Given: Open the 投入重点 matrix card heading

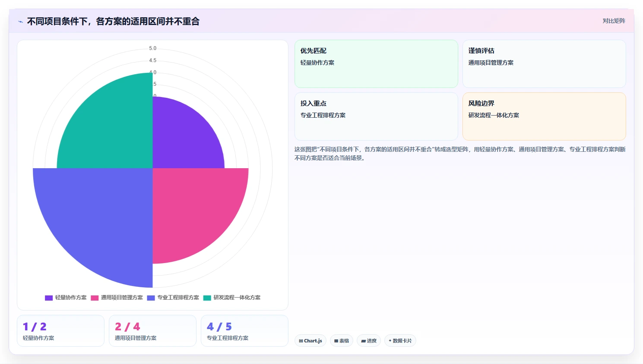Looking at the screenshot, I should point(314,104).
